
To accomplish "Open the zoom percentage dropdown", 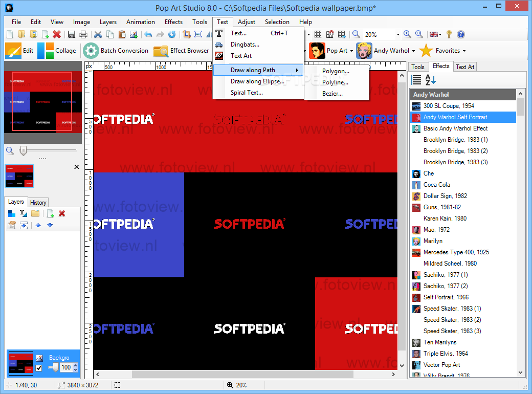I will (398, 35).
